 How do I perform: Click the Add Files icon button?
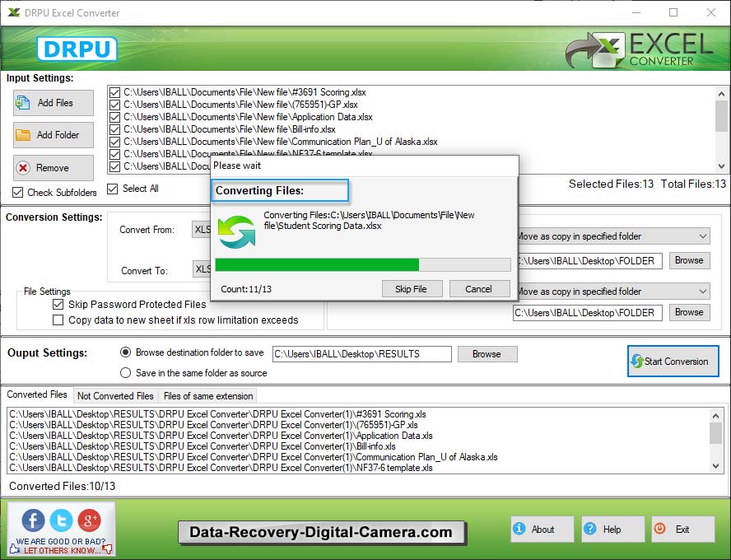pos(54,103)
